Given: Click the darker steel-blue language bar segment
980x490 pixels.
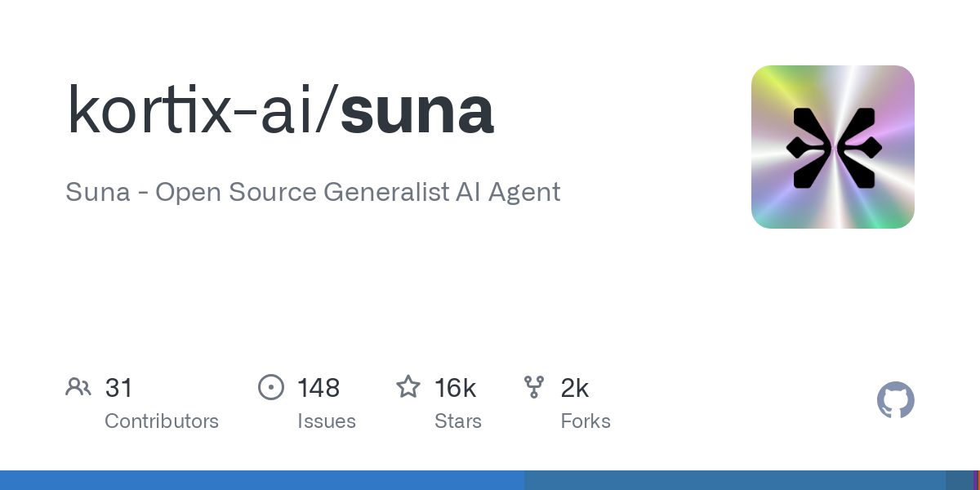Looking at the screenshot, I should [x=735, y=480].
